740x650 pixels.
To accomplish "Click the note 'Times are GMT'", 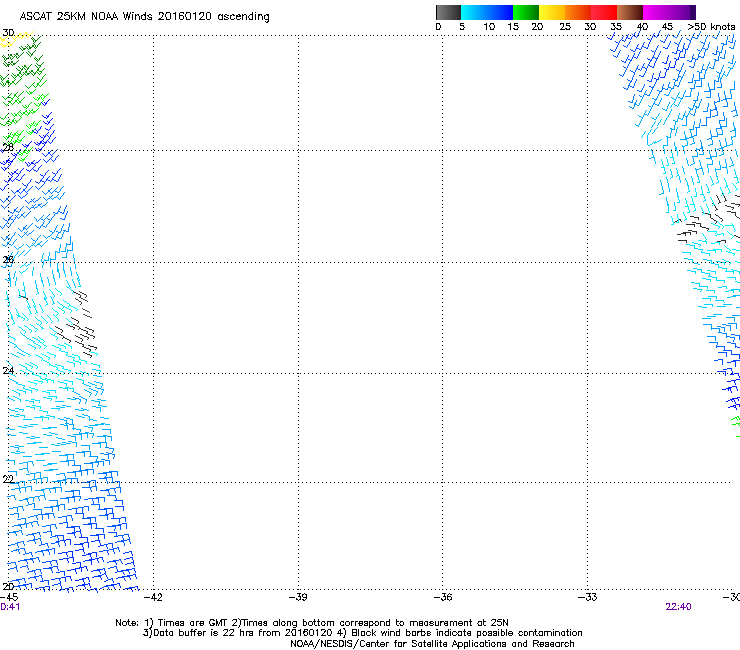I will [193, 623].
